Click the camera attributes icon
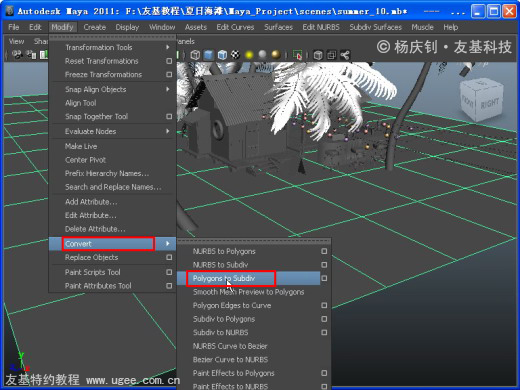 31,54
